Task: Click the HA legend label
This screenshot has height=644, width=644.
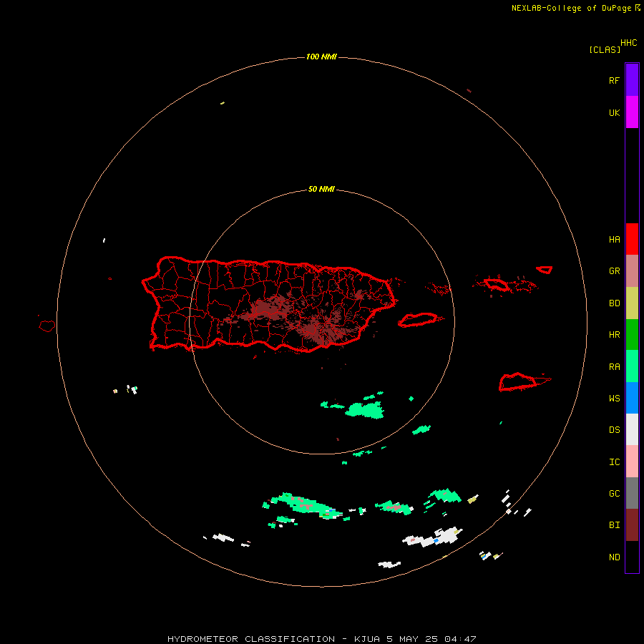Action: pos(614,240)
